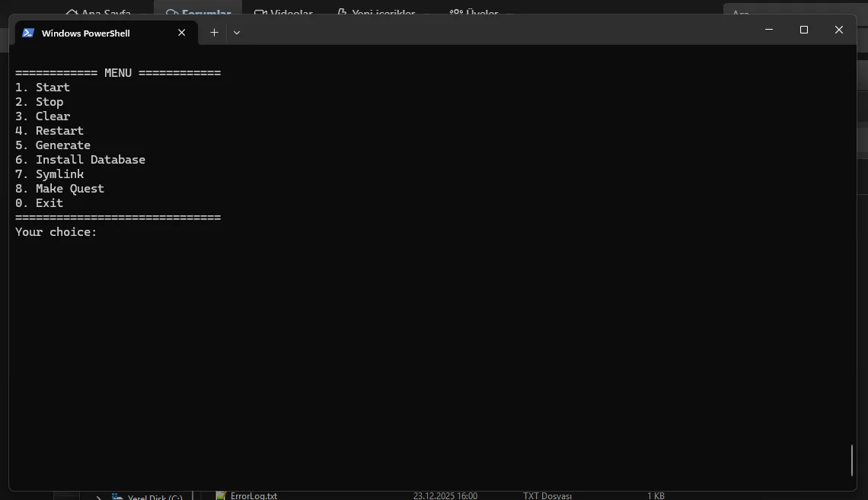Close the Windows PowerShell tab
Image resolution: width=868 pixels, height=500 pixels.
coord(181,33)
